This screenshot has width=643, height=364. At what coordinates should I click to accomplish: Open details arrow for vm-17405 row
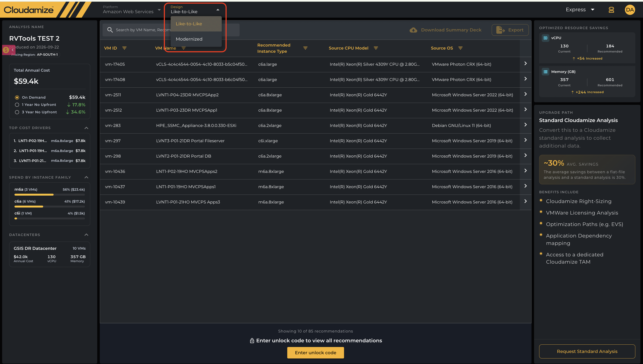[525, 64]
